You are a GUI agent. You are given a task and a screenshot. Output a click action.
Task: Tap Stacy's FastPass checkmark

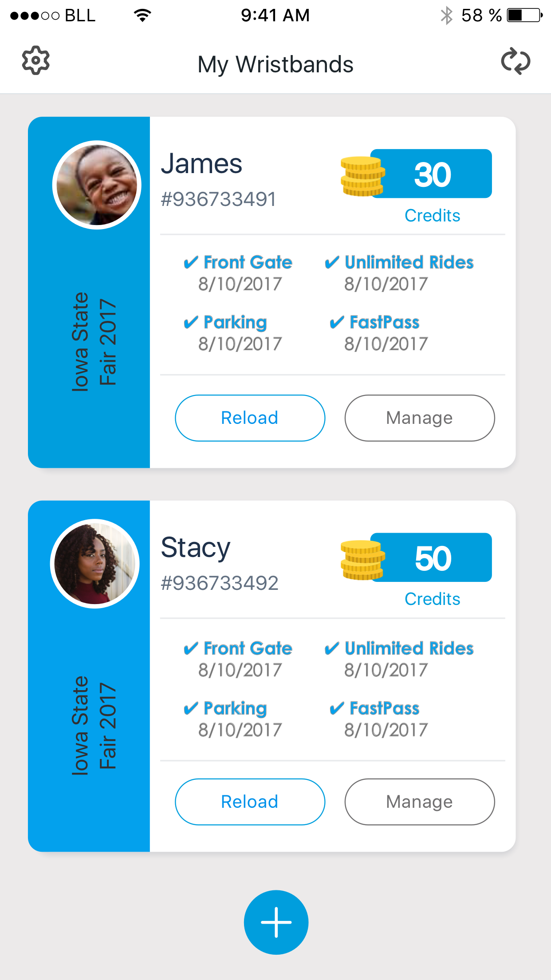pos(337,708)
